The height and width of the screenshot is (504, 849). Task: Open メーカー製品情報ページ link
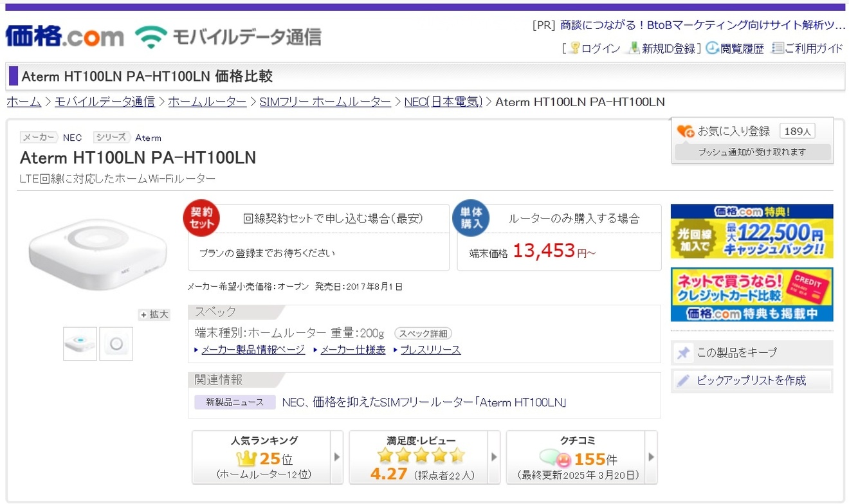(x=253, y=350)
